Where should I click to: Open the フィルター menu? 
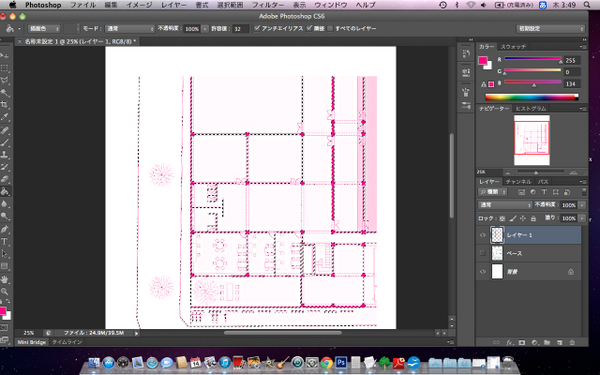pos(268,5)
